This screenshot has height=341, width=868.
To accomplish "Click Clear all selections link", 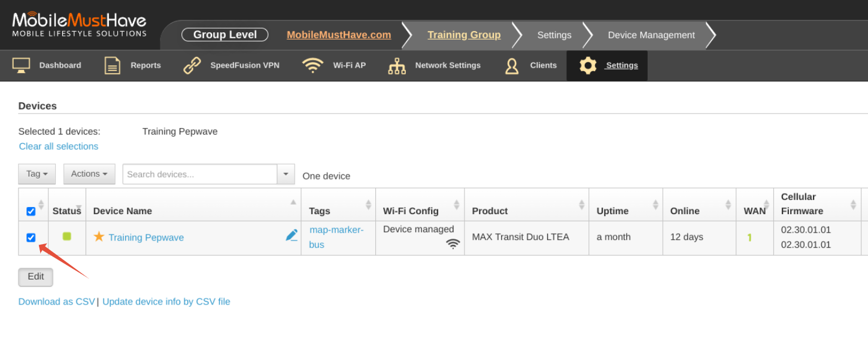I will click(59, 147).
